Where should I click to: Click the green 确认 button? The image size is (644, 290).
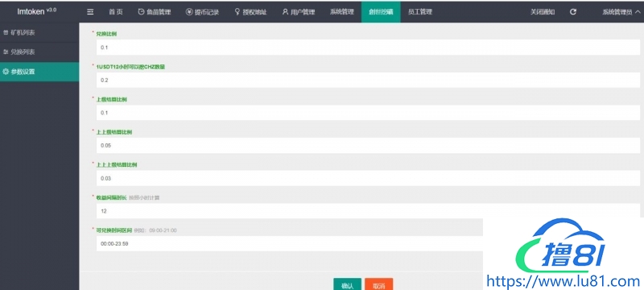coord(348,284)
